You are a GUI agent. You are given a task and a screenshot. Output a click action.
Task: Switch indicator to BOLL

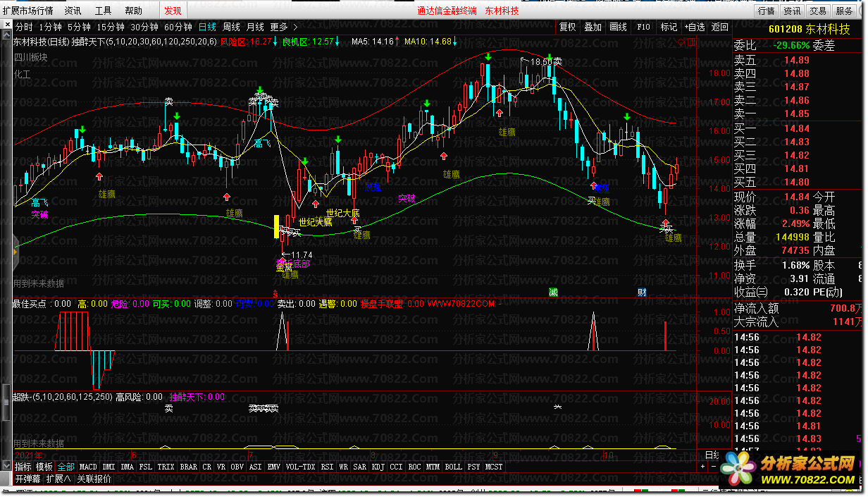pos(453,467)
